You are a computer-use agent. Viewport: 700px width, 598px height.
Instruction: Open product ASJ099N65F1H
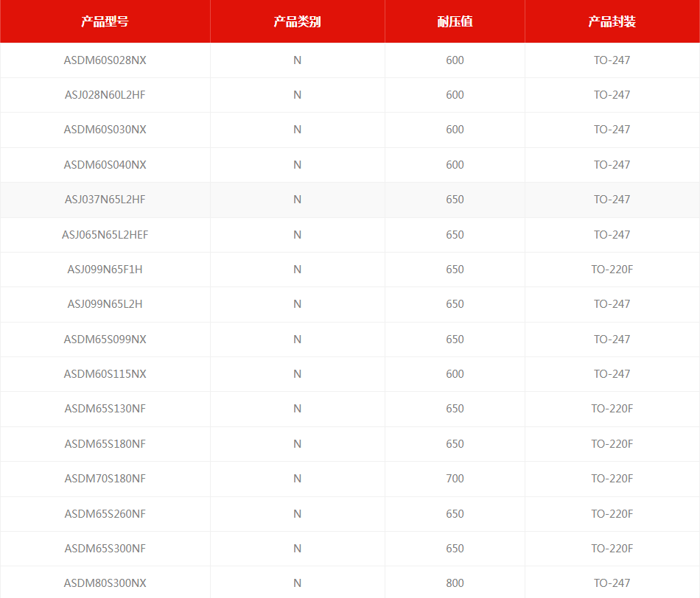pyautogui.click(x=105, y=270)
